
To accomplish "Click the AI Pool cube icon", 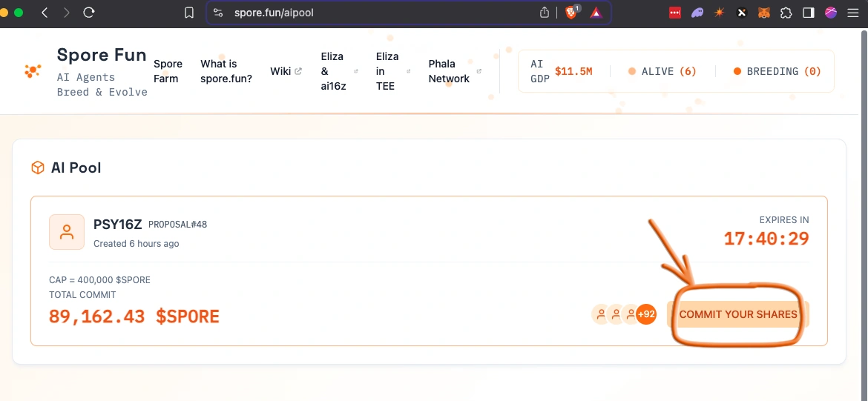I will [x=38, y=168].
